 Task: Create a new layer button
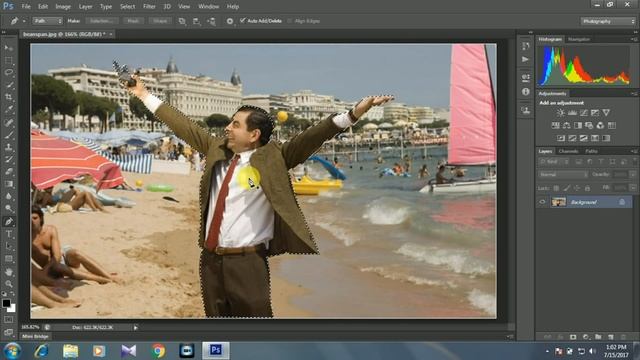(x=611, y=337)
